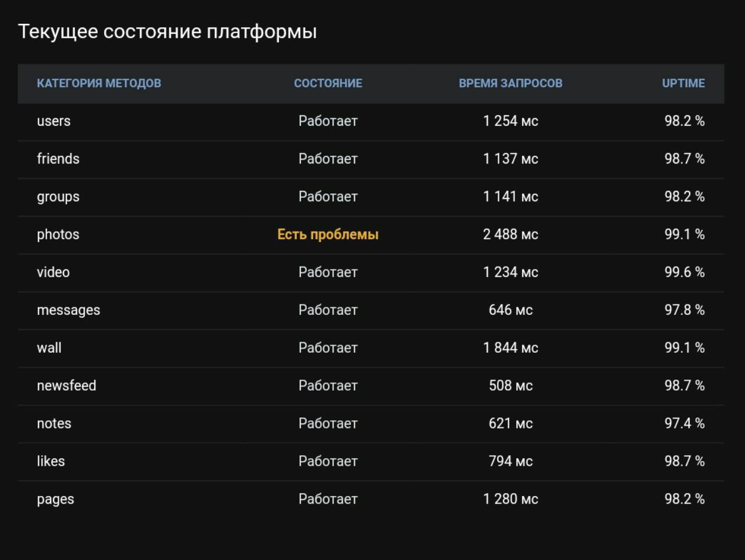Open the pages method category
This screenshot has height=560, width=745.
pyautogui.click(x=56, y=499)
